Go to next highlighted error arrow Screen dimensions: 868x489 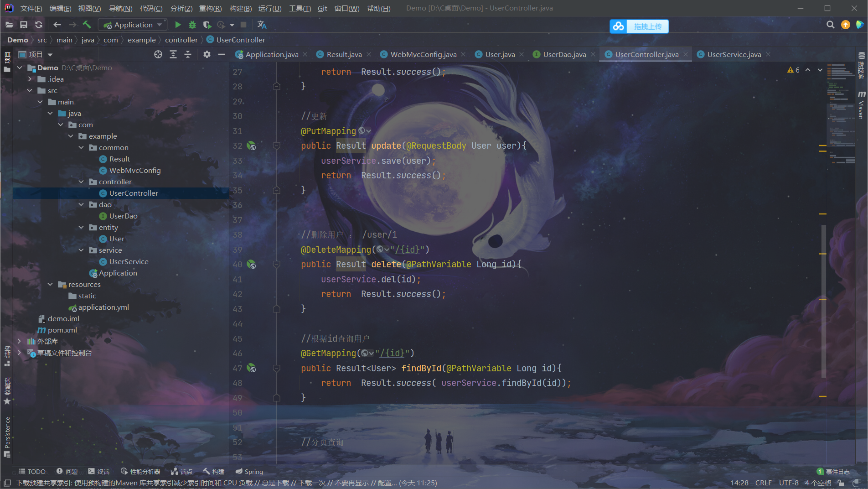[x=820, y=70]
